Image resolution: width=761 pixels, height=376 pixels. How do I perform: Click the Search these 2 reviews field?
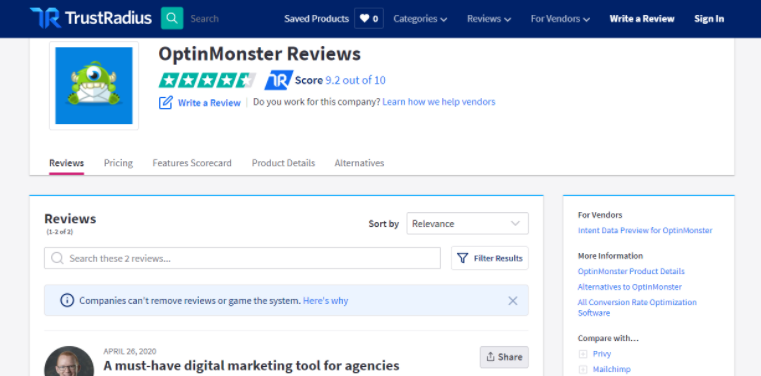(242, 258)
